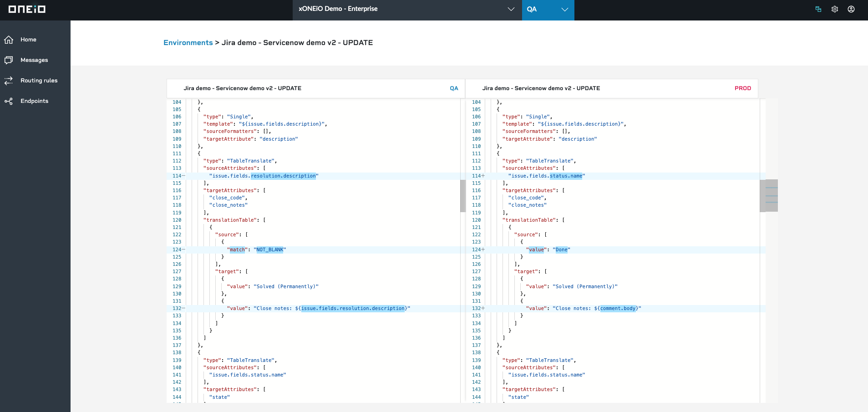Click "translationTable" key in QA pane
The width and height of the screenshot is (868, 412).
pos(230,220)
